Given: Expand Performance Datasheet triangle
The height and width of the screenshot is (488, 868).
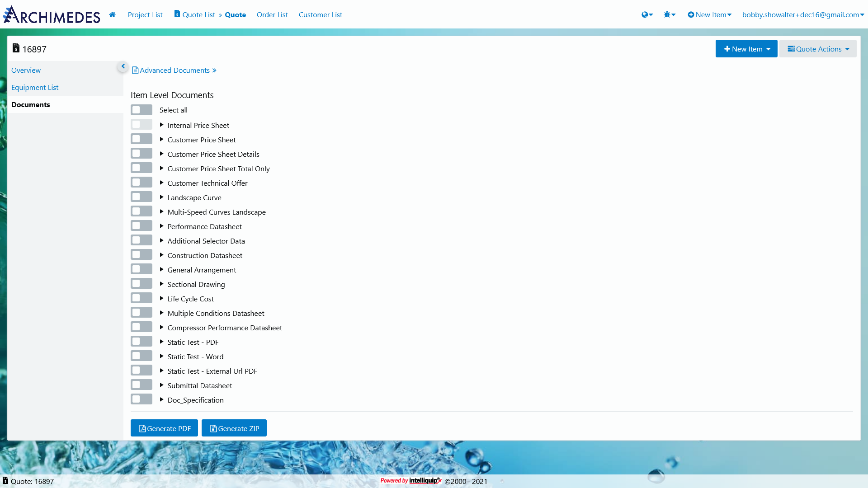Looking at the screenshot, I should click(x=161, y=226).
